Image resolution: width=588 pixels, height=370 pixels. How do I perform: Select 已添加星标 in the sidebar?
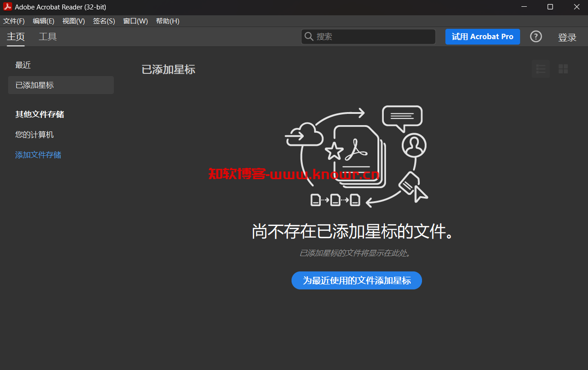tap(61, 85)
